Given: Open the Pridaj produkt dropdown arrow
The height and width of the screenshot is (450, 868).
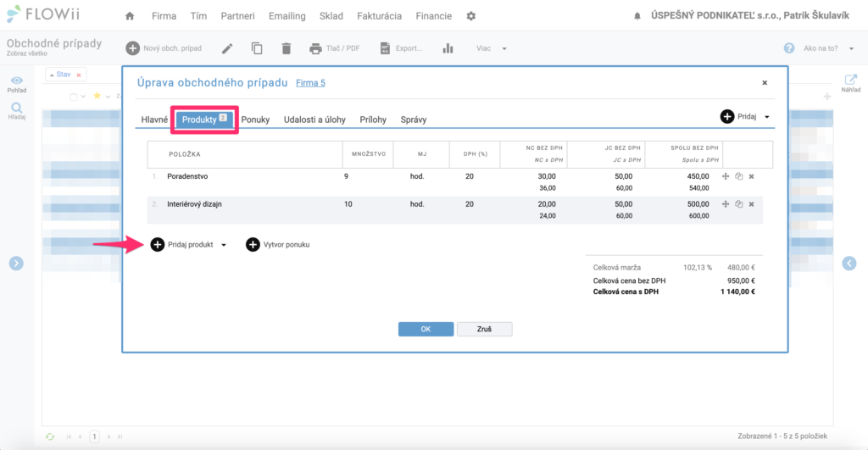Looking at the screenshot, I should pyautogui.click(x=224, y=245).
